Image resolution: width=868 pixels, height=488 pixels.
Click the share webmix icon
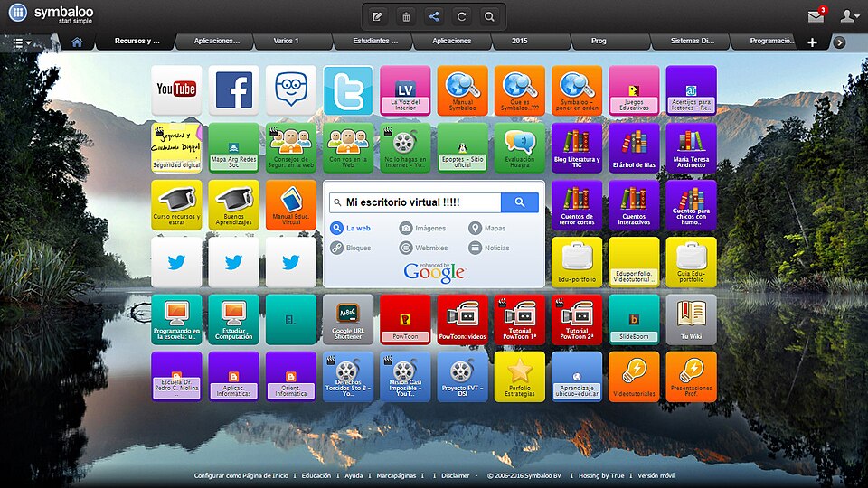tap(434, 16)
